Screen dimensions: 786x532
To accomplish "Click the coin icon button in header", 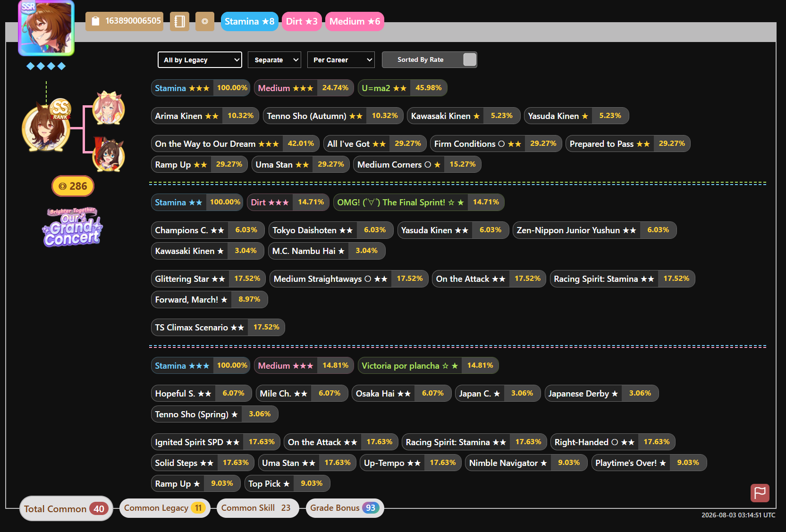I will coord(205,21).
